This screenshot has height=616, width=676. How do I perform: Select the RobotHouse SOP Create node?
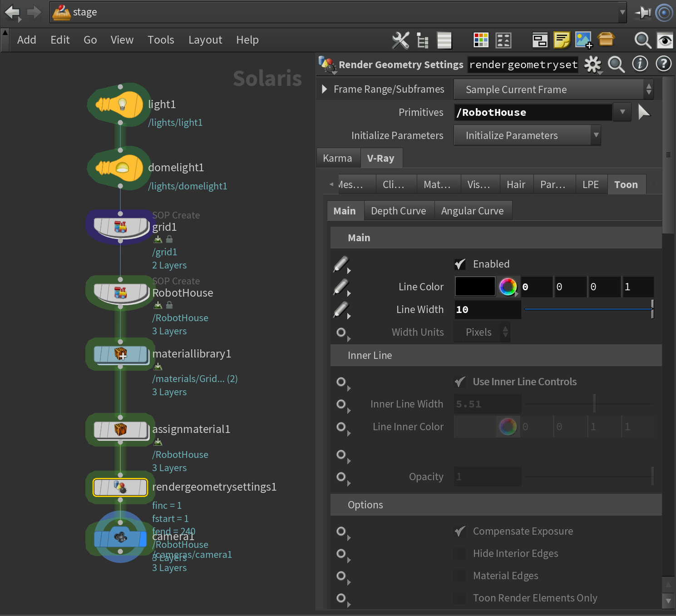[121, 293]
